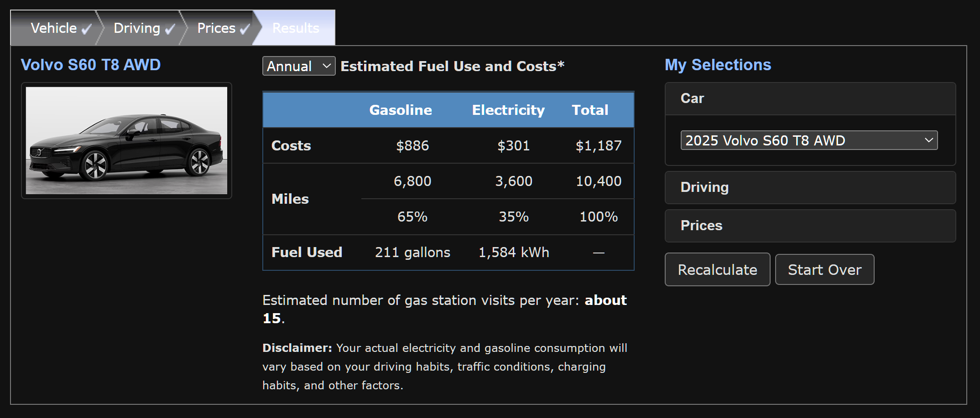This screenshot has height=418, width=980.
Task: Click the 10,400 total miles value
Action: click(599, 181)
